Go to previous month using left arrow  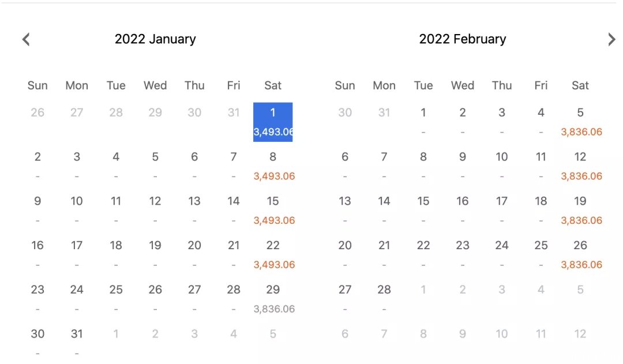tap(26, 39)
